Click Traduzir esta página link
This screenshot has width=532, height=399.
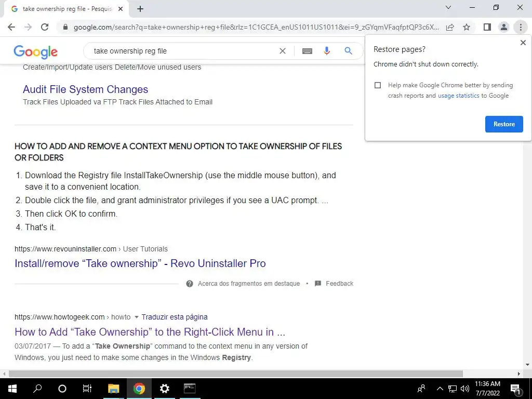click(175, 317)
